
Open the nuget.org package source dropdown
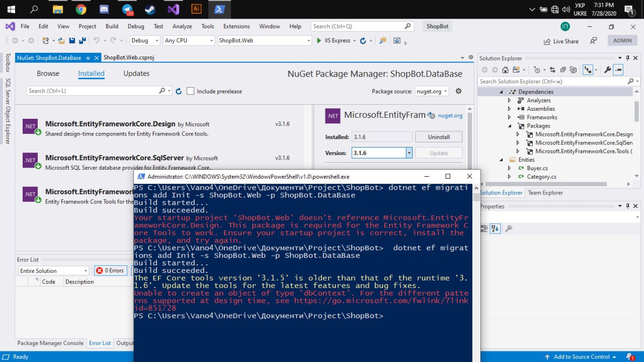pyautogui.click(x=432, y=91)
